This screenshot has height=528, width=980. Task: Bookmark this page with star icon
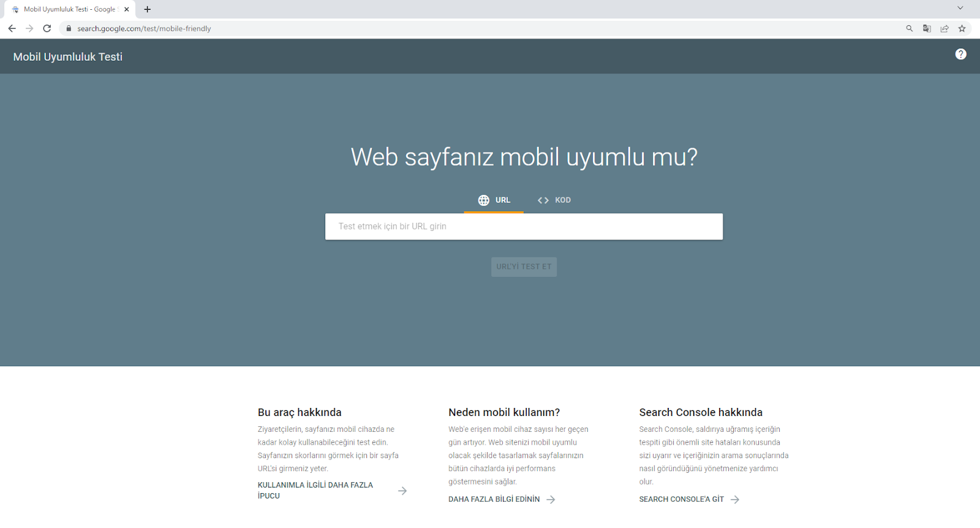(x=962, y=28)
